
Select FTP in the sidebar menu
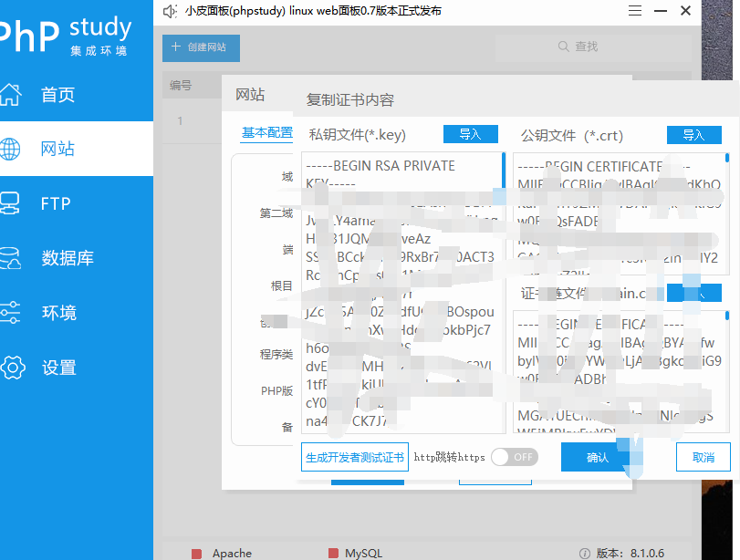(77, 203)
